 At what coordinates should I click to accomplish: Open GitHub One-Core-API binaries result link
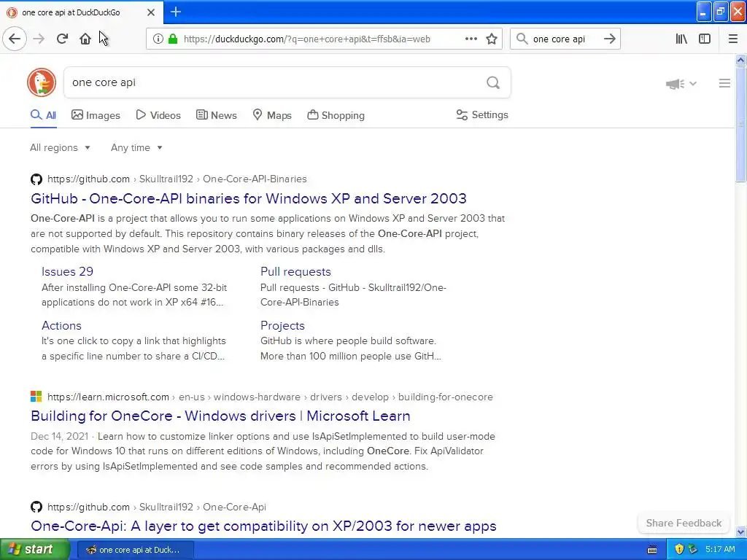click(x=249, y=198)
